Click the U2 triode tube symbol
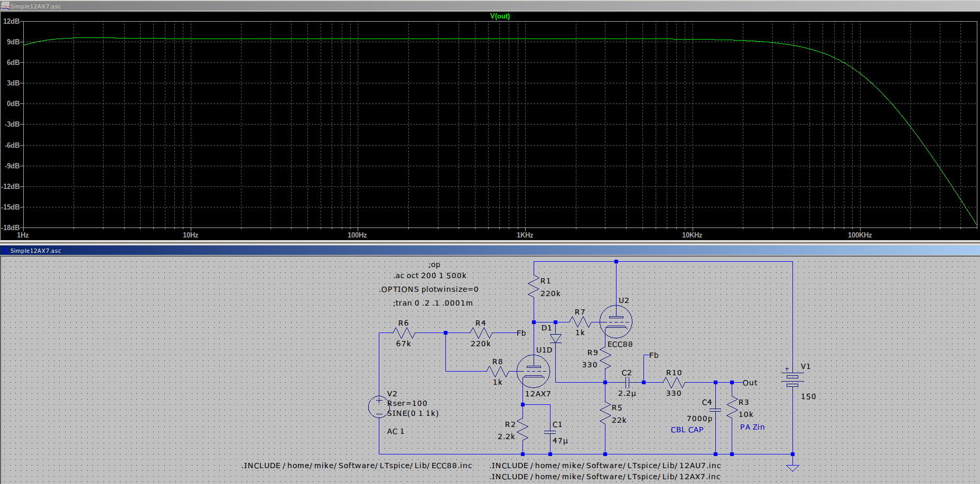This screenshot has width=980, height=484. 616,321
